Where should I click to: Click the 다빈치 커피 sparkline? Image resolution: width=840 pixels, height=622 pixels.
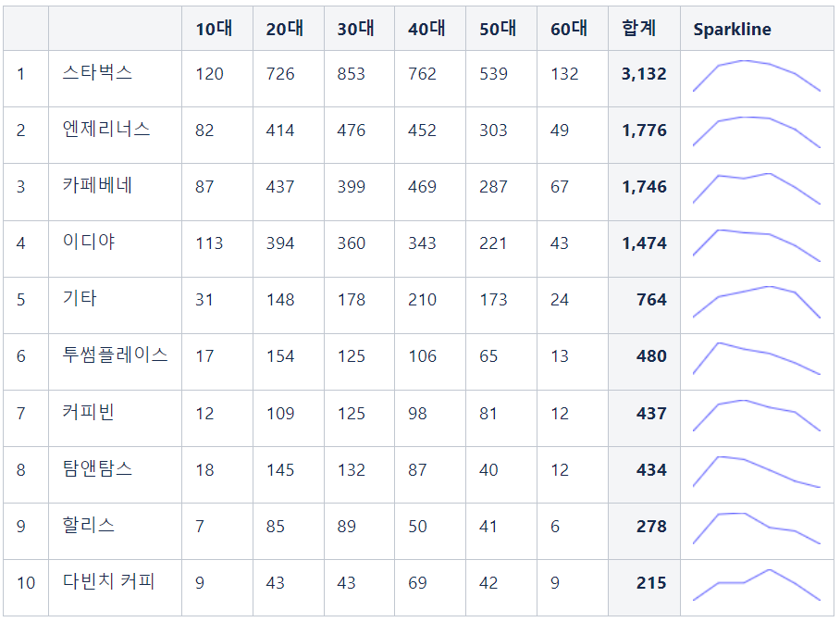coord(757,585)
